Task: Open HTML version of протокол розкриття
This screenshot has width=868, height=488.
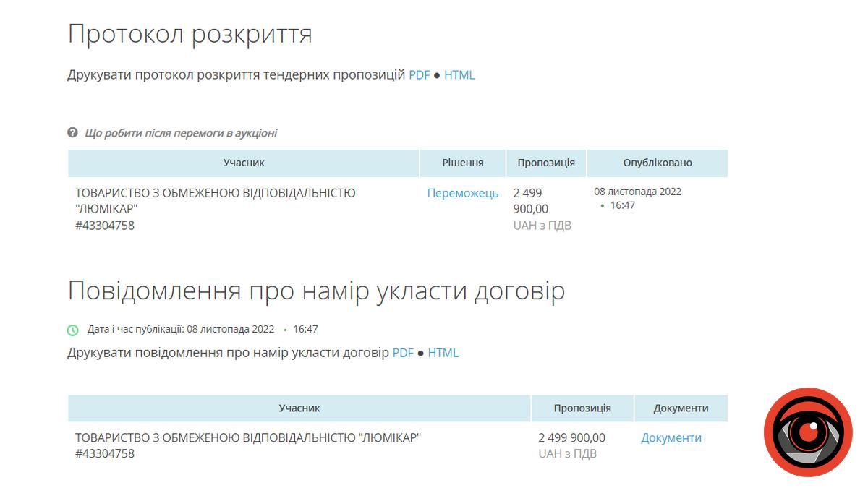Action: pos(459,75)
